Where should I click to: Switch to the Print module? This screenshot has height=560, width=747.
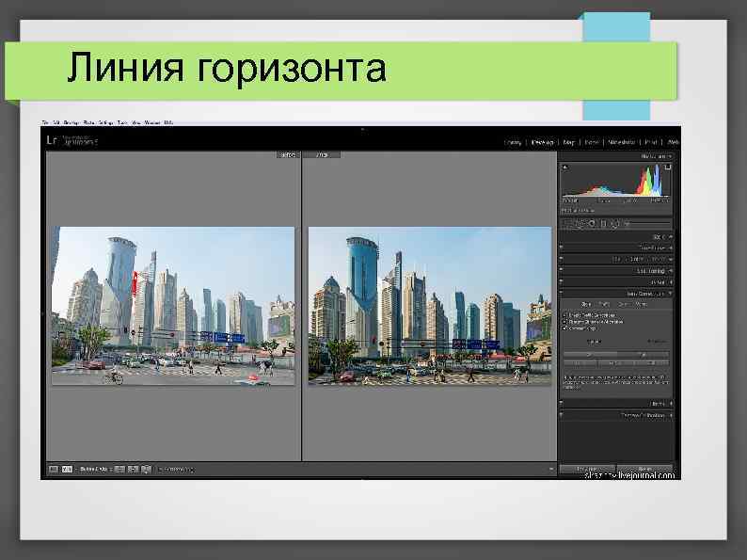pos(651,142)
